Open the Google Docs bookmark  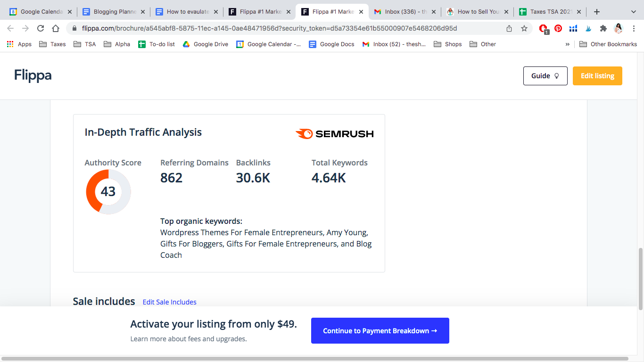331,44
